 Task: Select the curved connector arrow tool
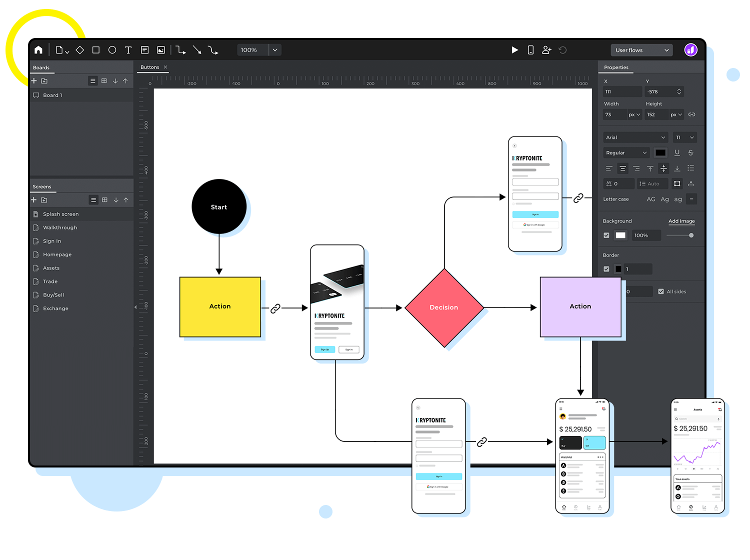[213, 50]
